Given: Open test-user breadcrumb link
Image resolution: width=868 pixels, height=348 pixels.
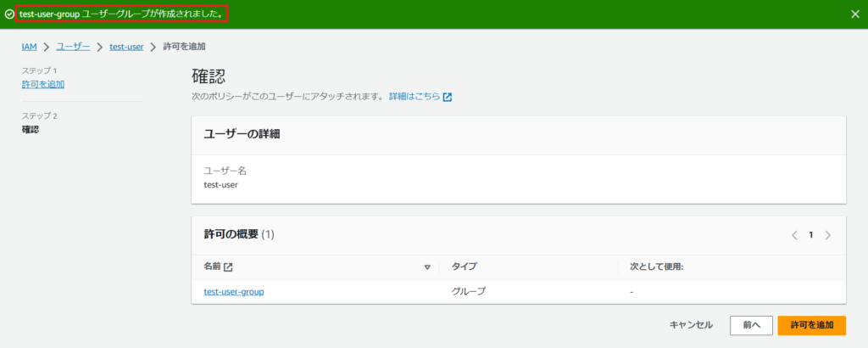Looking at the screenshot, I should click(126, 46).
